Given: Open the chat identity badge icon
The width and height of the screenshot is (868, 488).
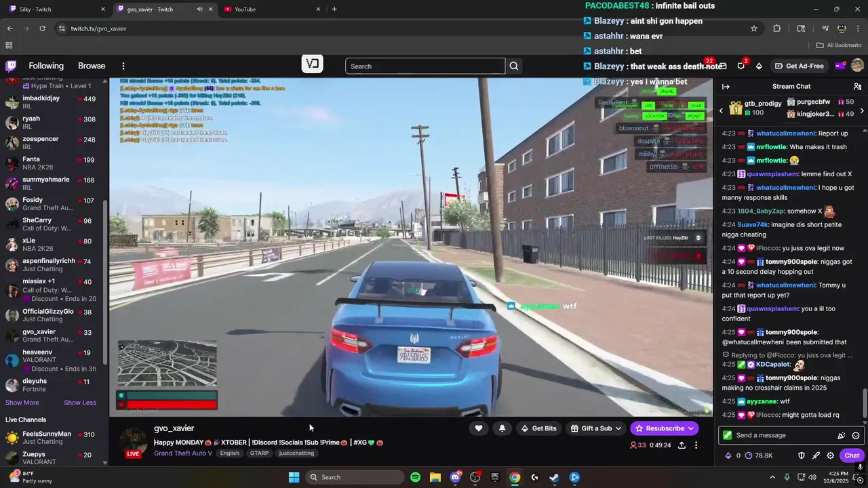Looking at the screenshot, I should 728,435.
